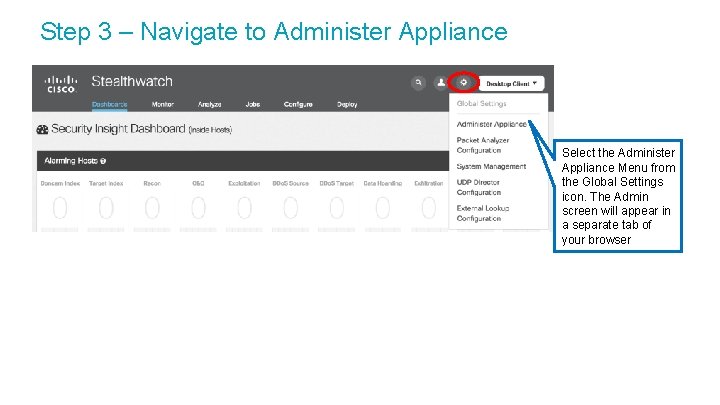Click the Security Insight Dashboard icon
Screen dimensions: 720x405
[42, 129]
